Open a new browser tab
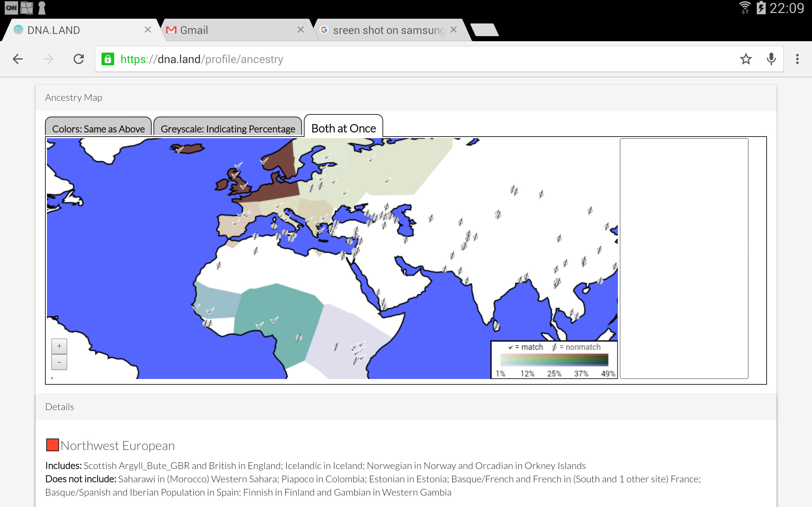The height and width of the screenshot is (507, 812). click(x=485, y=29)
